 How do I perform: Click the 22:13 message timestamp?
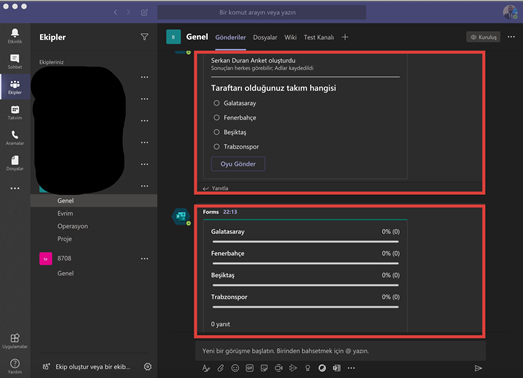point(230,212)
